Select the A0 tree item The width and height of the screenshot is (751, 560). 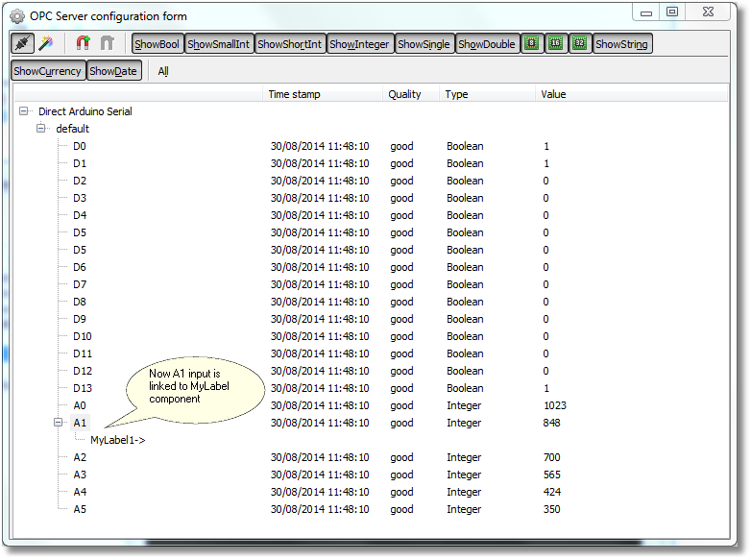coord(80,405)
